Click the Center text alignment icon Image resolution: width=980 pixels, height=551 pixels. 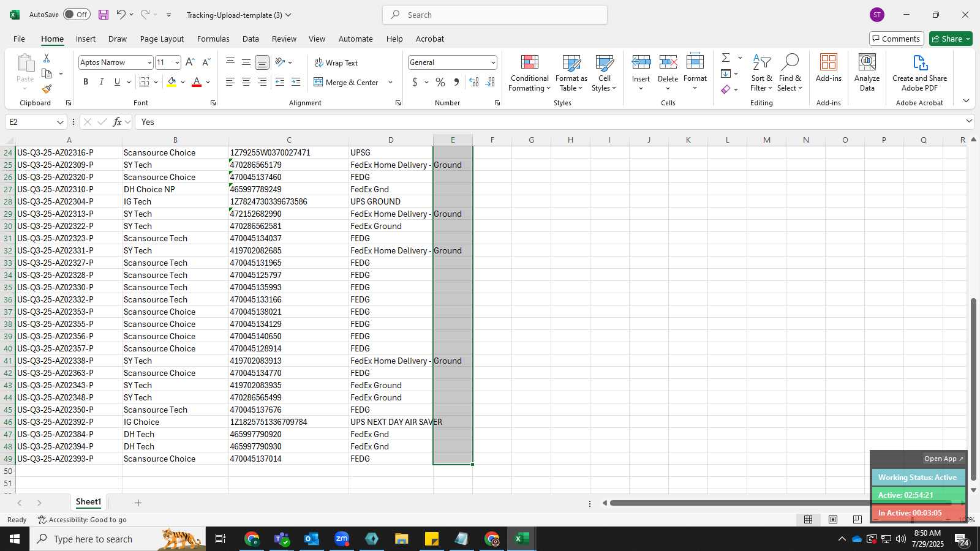[x=246, y=82]
